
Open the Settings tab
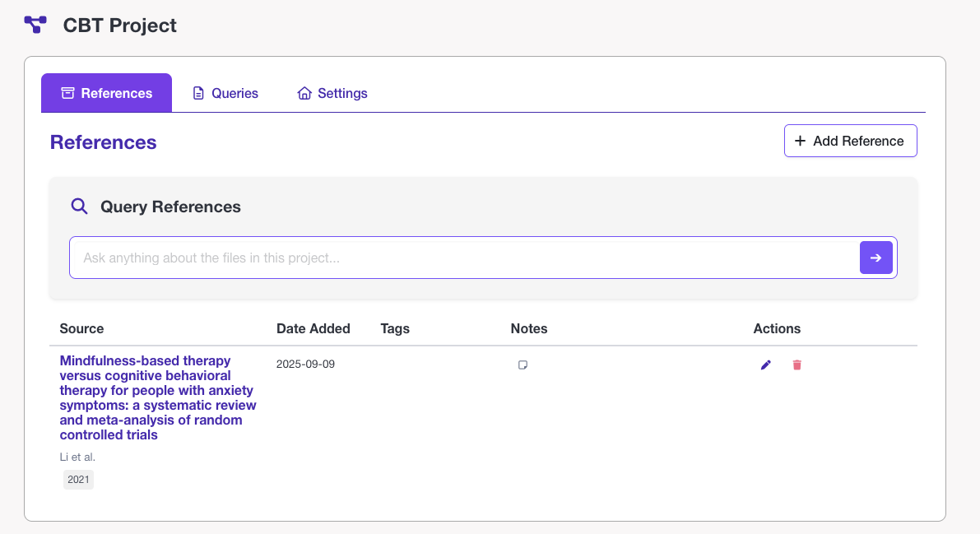[x=332, y=93]
